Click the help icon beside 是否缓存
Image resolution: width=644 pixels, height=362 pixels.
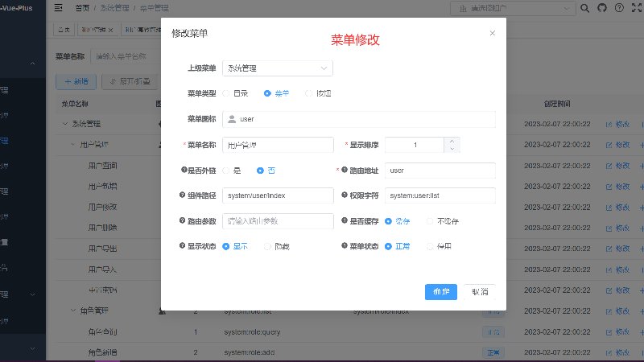pyautogui.click(x=345, y=220)
